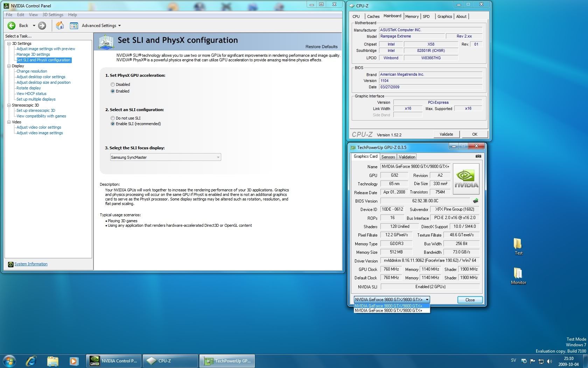Open the Monitor folder on desktop

point(518,276)
